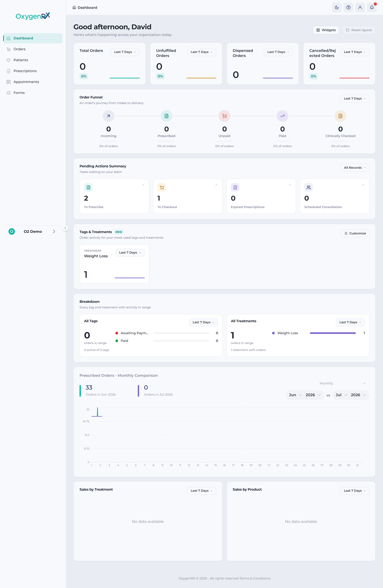This screenshot has width=383, height=588.
Task: Open help via the question mark icon
Action: 348,7
